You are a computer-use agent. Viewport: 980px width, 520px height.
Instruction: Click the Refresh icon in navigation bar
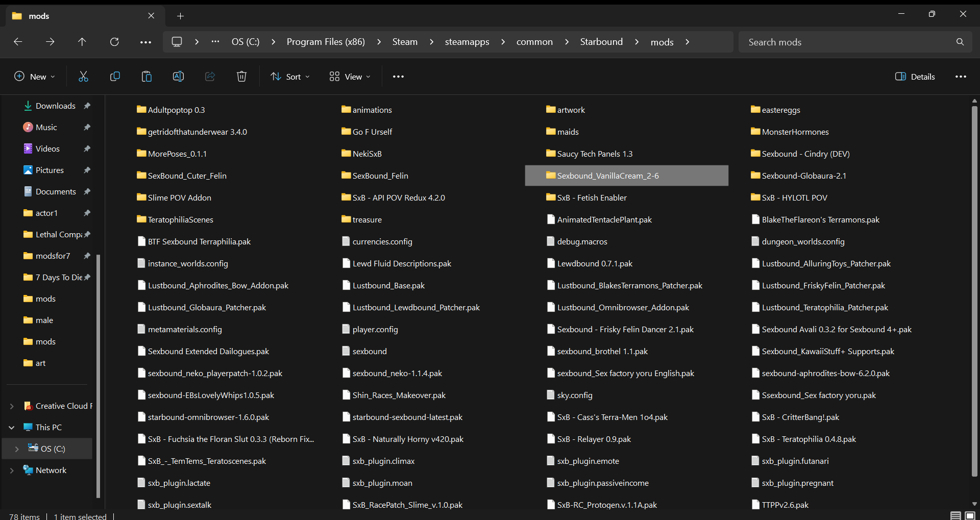[114, 42]
